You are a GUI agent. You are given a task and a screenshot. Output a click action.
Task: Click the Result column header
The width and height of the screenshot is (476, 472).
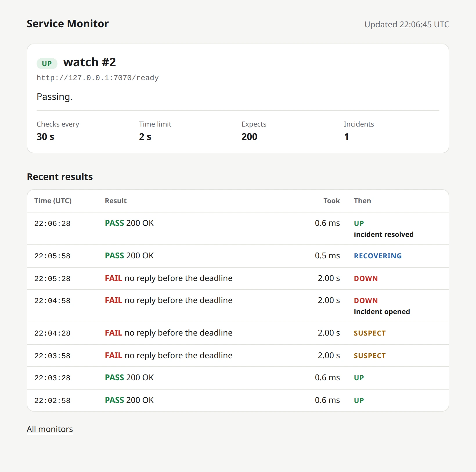(116, 201)
